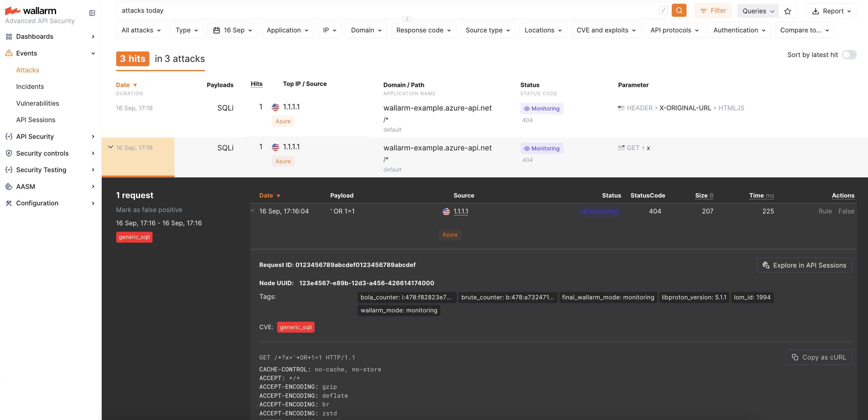The height and width of the screenshot is (420, 868).
Task: Click the Configuration wrench icon
Action: tap(9, 203)
